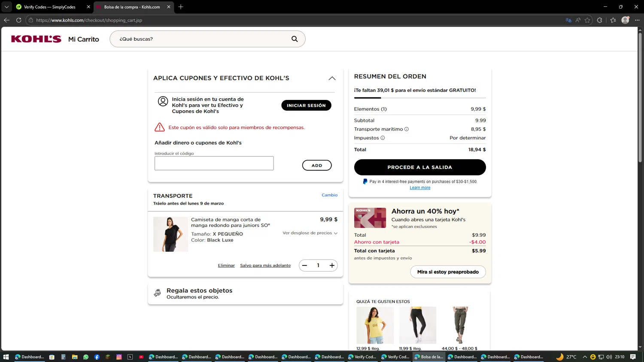
Task: Click the shipping info icon beside Transporte marítimo
Action: [407, 129]
